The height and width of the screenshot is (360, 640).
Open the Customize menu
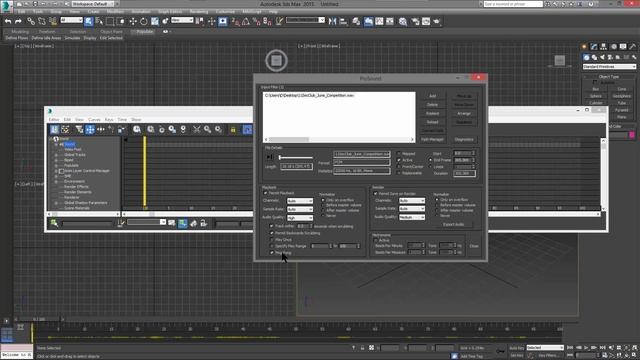[x=225, y=11]
